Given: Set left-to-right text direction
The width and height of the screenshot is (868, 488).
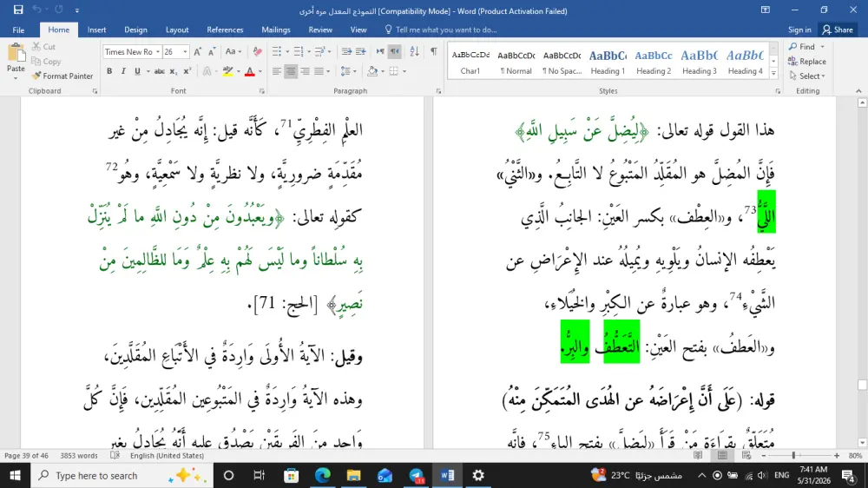Looking at the screenshot, I should pyautogui.click(x=380, y=51).
